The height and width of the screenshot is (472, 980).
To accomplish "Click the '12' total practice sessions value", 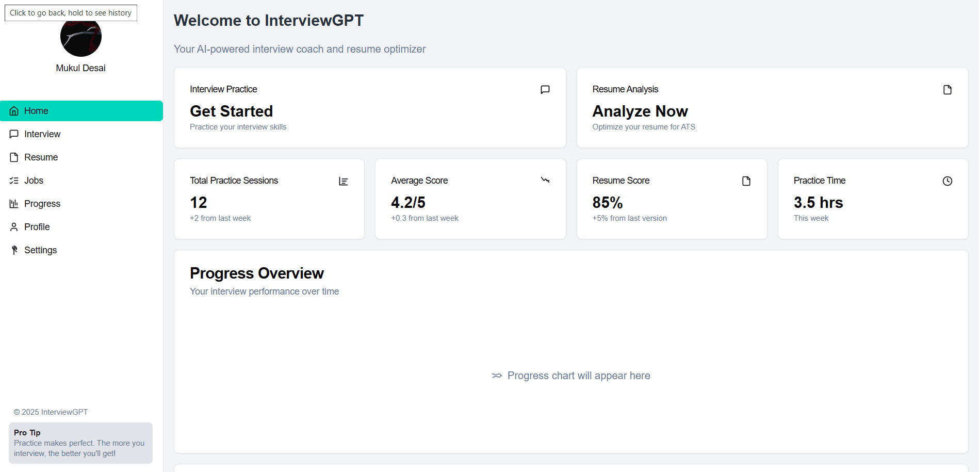I will (199, 203).
